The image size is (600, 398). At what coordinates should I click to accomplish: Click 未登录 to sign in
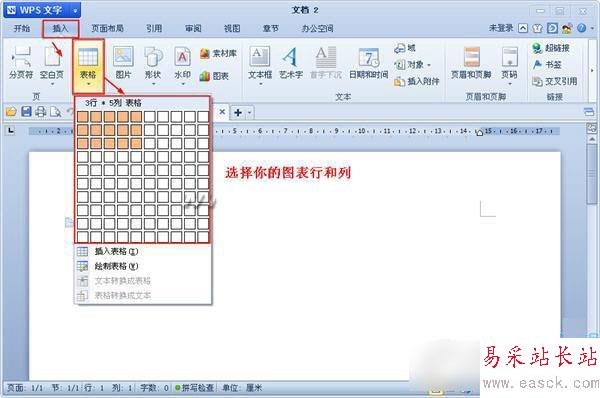click(501, 28)
